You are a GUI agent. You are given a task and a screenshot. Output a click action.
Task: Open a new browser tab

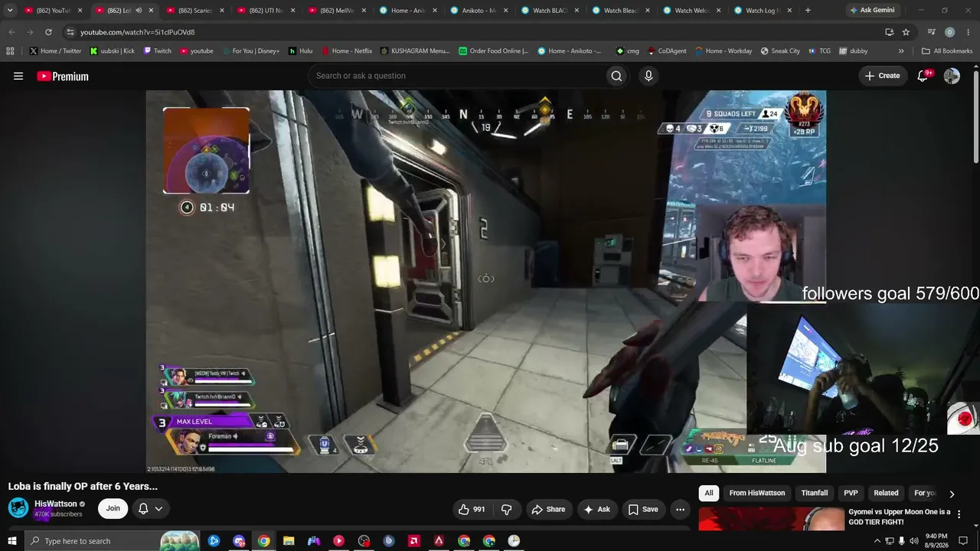(808, 11)
